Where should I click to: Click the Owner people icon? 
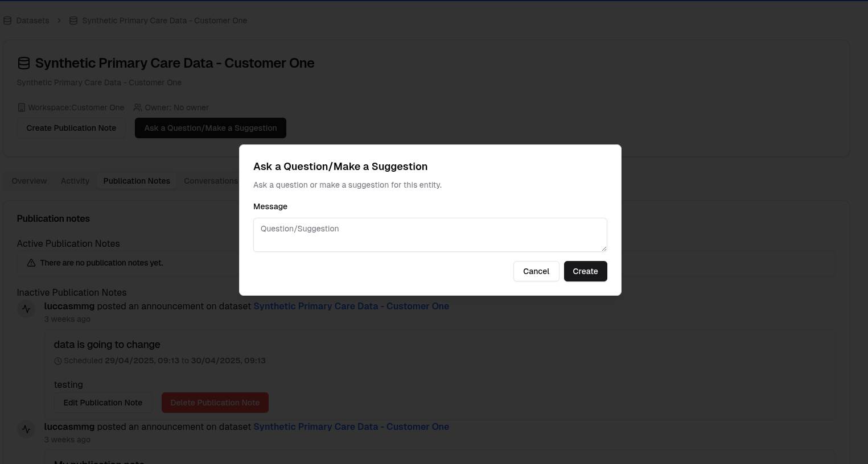(x=138, y=107)
